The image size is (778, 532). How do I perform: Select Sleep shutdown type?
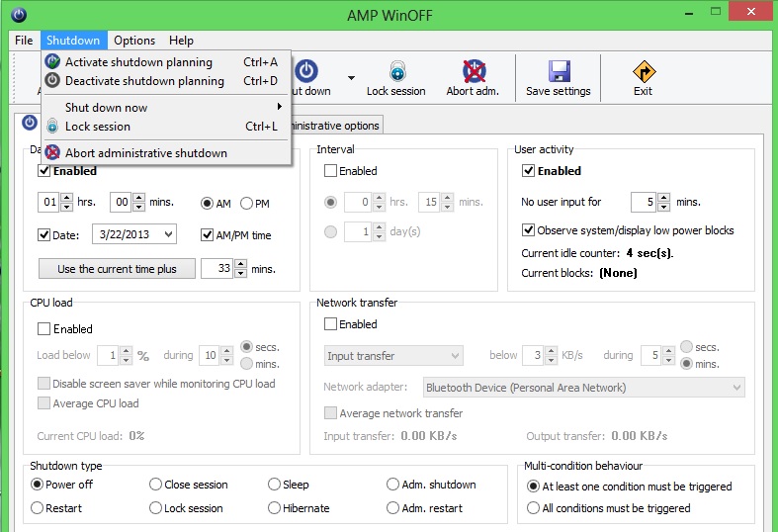tap(275, 484)
